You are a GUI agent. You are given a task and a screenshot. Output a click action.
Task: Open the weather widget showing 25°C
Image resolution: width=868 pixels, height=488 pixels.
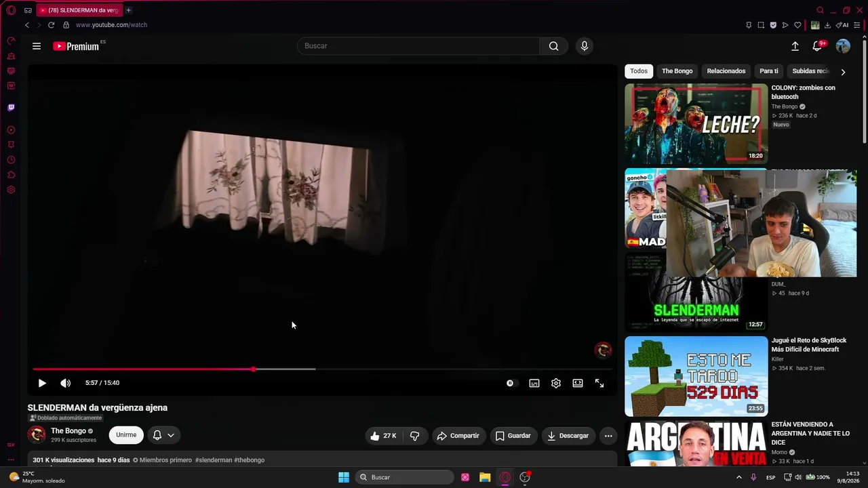click(37, 477)
